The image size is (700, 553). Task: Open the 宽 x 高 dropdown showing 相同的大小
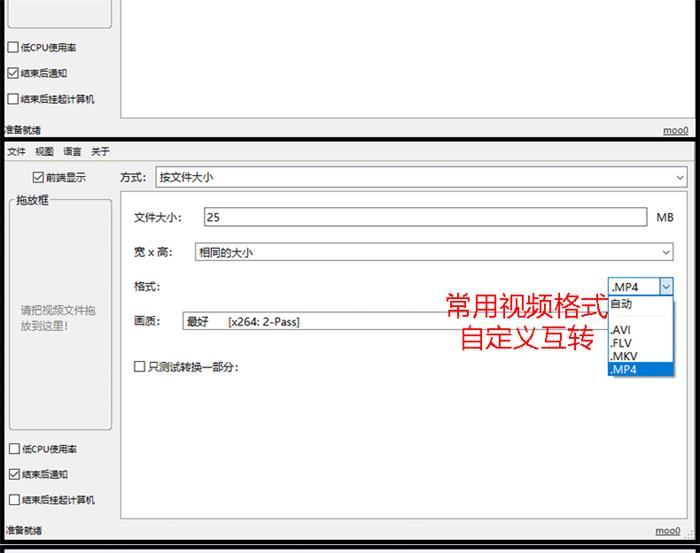(434, 252)
